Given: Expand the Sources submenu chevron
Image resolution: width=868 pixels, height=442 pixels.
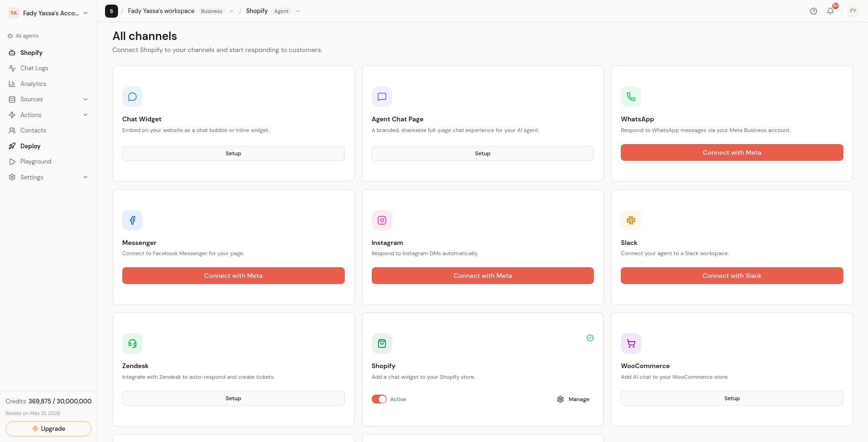Looking at the screenshot, I should [85, 99].
